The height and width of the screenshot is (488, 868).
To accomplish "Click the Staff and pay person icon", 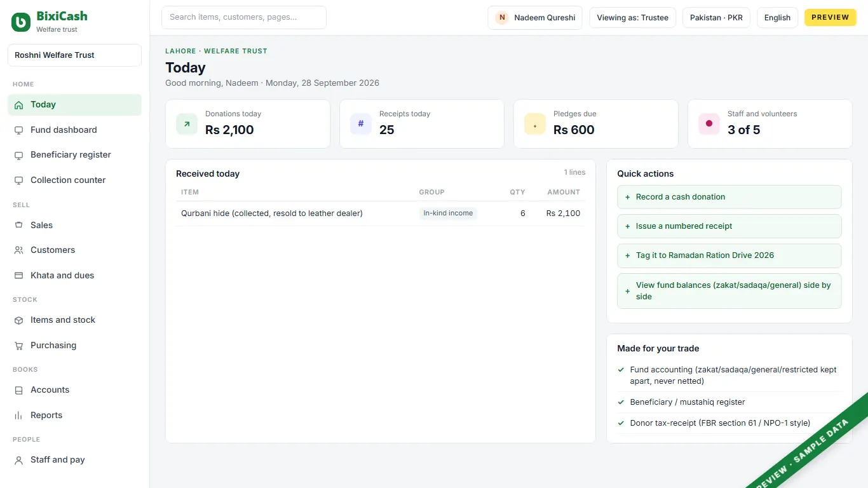I will pos(18,460).
